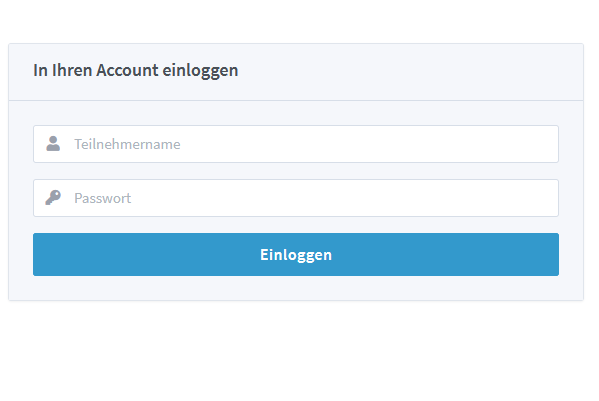
Task: Click the blue Einloggen button
Action: pos(296,254)
